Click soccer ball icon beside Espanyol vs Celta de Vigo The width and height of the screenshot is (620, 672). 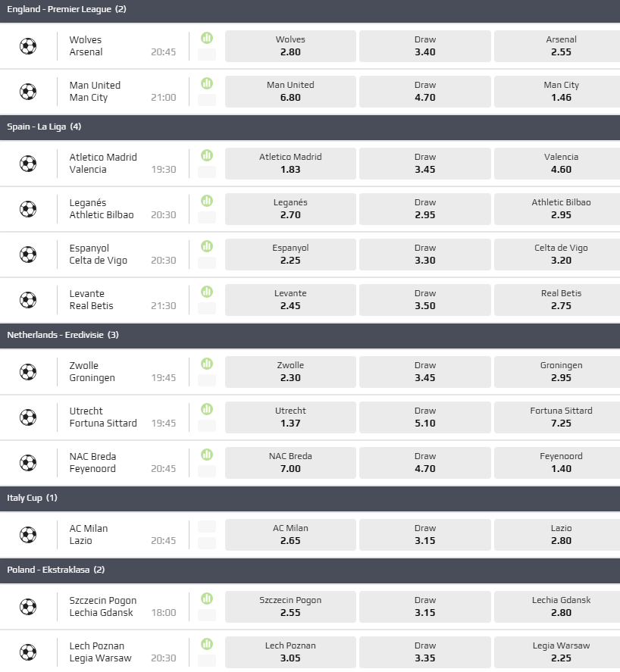coord(28,255)
